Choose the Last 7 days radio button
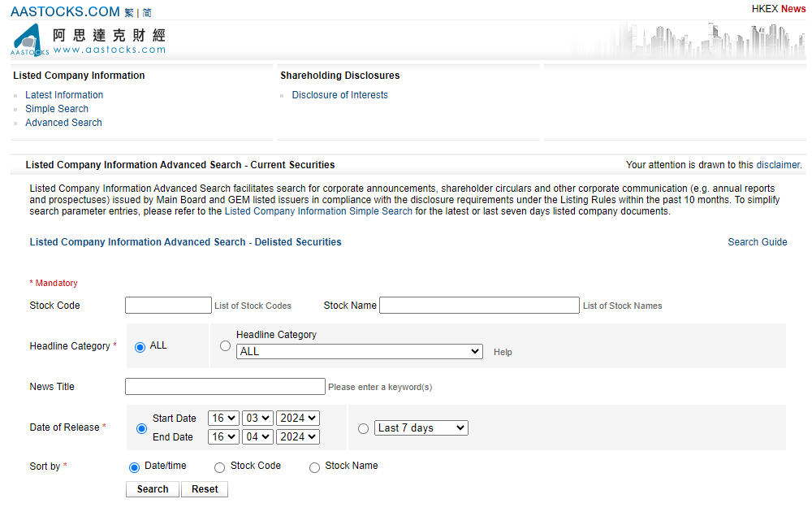This screenshot has height=512, width=812. click(363, 429)
